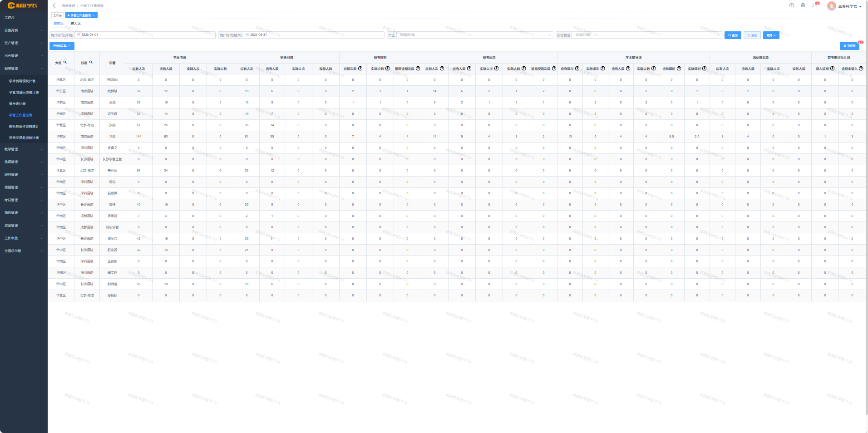Click the search icon in 校区 column header
This screenshot has width=868, height=433.
91,63
